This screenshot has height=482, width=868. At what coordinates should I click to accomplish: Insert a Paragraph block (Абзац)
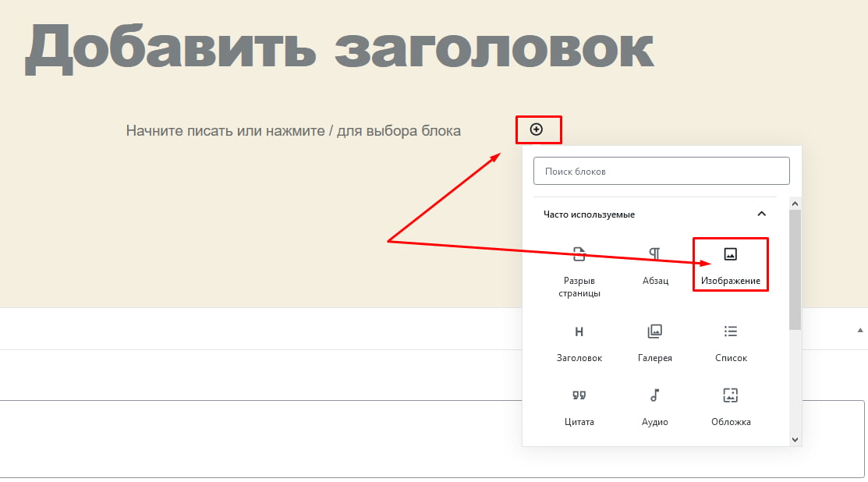655,266
